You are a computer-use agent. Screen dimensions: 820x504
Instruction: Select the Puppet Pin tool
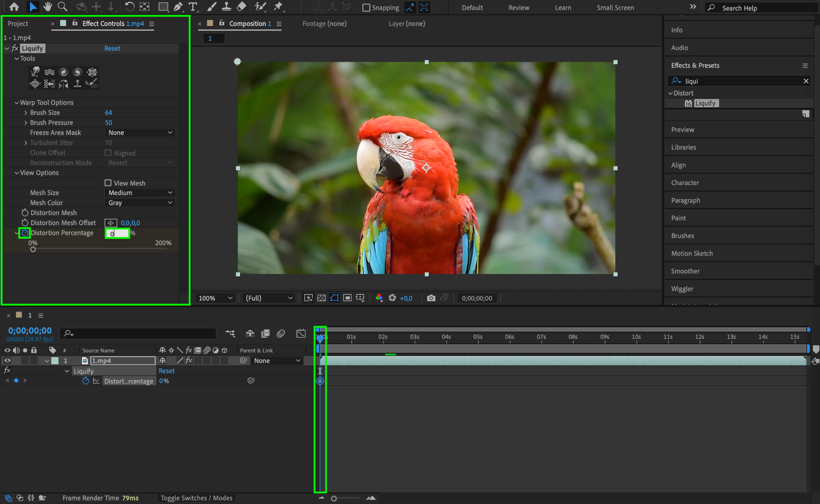pyautogui.click(x=277, y=6)
